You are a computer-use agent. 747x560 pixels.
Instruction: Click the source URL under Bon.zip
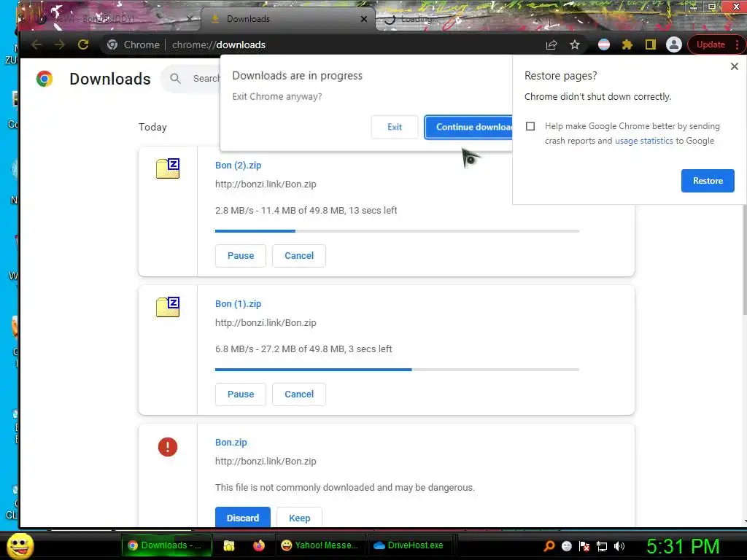[266, 462]
